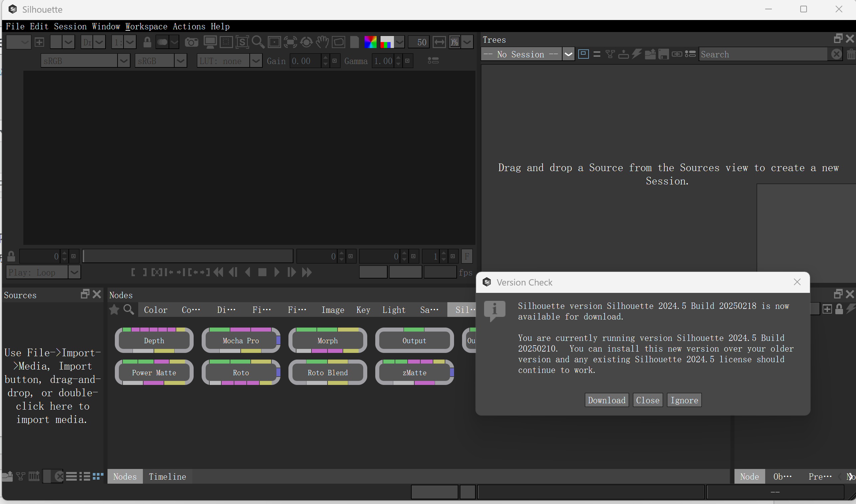Toggle the overlay shape icon in viewer toolbar
856x504 pixels.
coord(338,42)
